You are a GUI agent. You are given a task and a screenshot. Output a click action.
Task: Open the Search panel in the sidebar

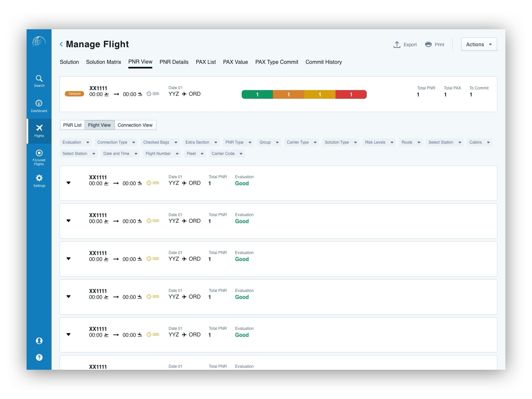(39, 81)
